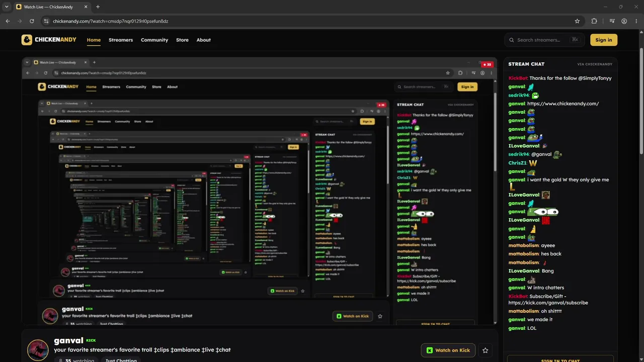
Task: View site information for chickenandy.com
Action: click(x=46, y=21)
